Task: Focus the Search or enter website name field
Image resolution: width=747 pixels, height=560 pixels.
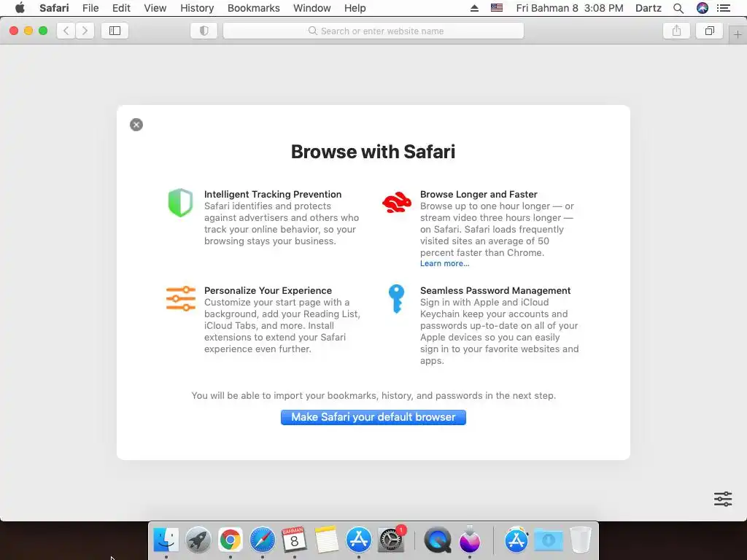Action: point(373,31)
